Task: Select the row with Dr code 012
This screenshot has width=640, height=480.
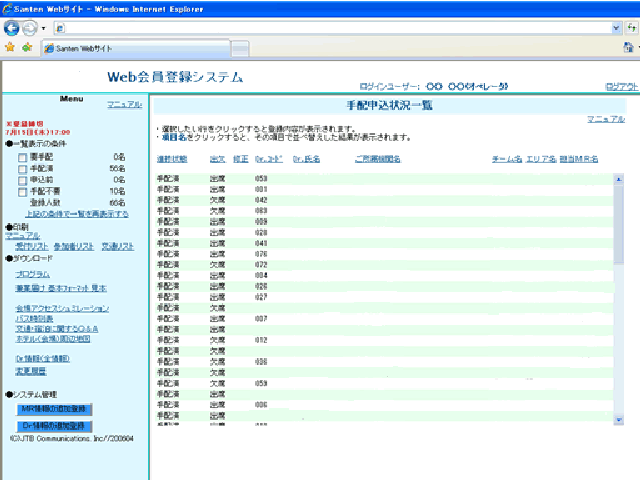Action: coord(384,340)
